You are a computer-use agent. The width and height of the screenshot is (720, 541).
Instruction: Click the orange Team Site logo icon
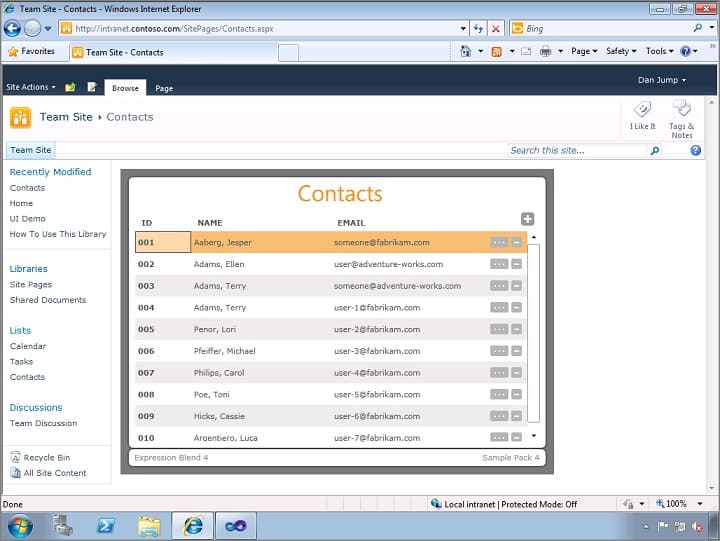(20, 118)
